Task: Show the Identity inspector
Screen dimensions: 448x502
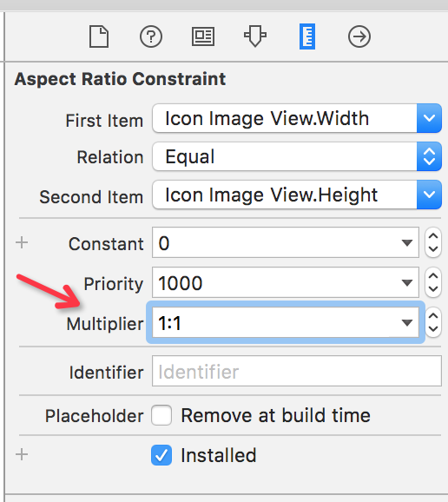Action: click(x=203, y=36)
